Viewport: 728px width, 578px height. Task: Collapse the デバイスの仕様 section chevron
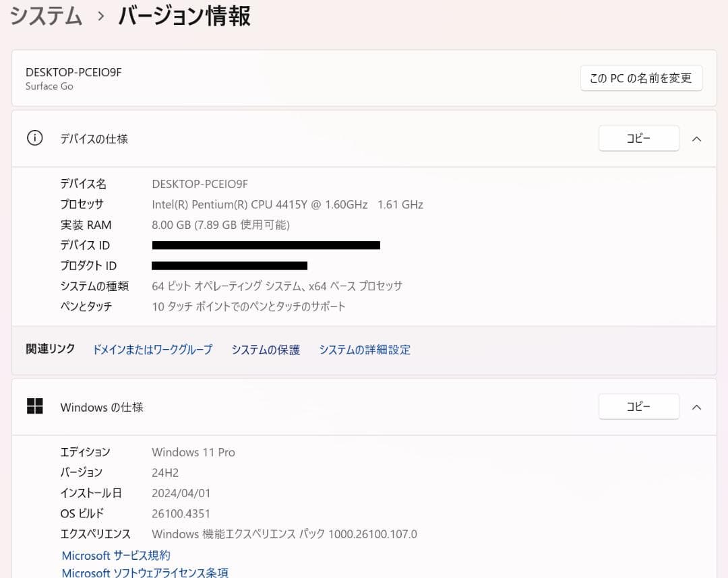pos(697,138)
